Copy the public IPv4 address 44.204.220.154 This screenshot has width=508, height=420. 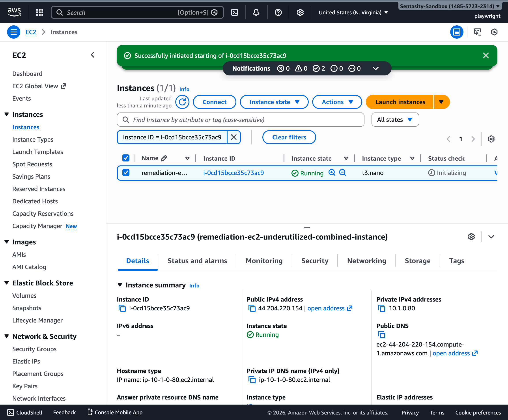(252, 308)
